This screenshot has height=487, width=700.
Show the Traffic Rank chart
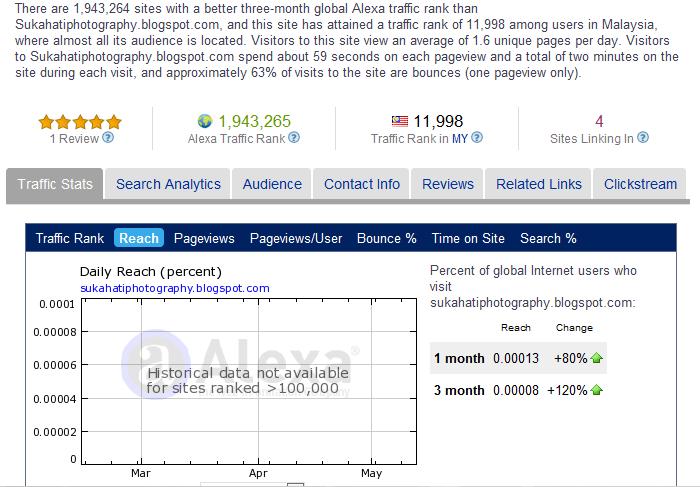click(70, 238)
